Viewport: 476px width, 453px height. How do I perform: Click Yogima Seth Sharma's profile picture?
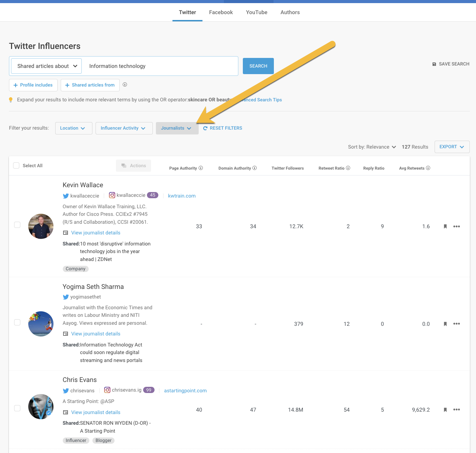tap(41, 324)
